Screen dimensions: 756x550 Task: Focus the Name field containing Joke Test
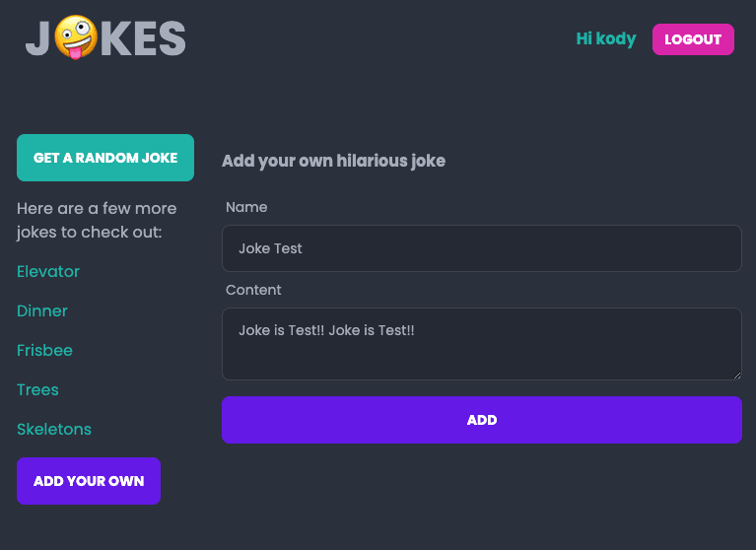tap(481, 248)
